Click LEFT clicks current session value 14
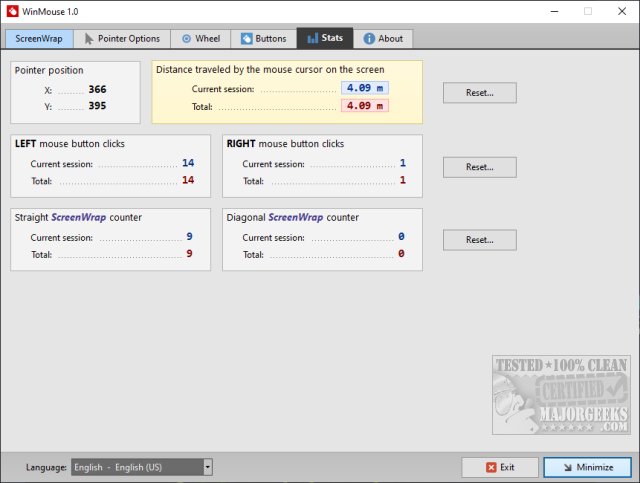 coord(188,163)
